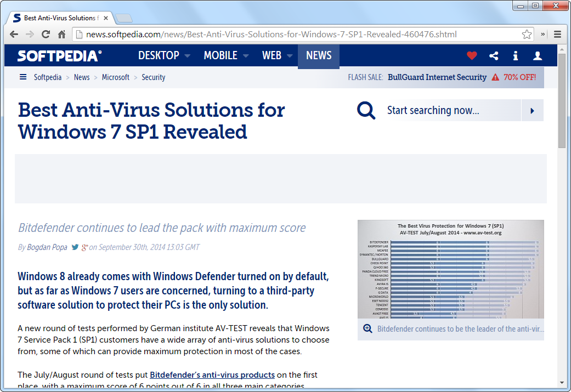Open the user account icon

click(538, 56)
